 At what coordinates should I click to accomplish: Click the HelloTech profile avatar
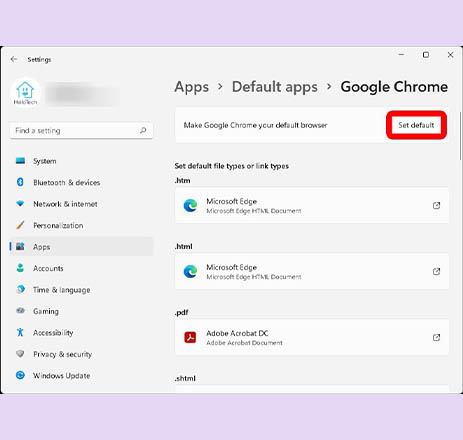pos(25,93)
